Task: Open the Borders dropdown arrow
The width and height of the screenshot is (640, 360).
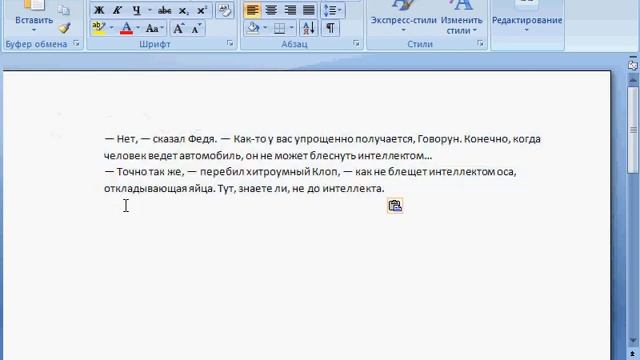Action: coord(292,28)
